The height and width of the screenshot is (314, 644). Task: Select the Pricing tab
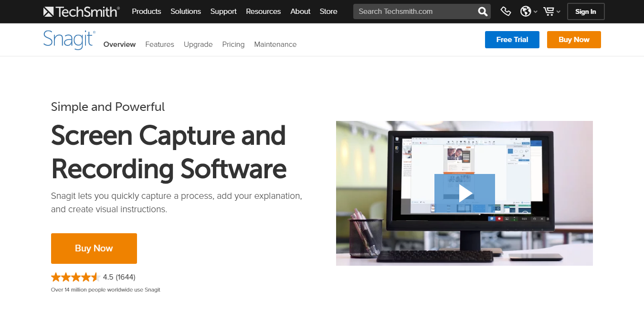click(x=233, y=44)
